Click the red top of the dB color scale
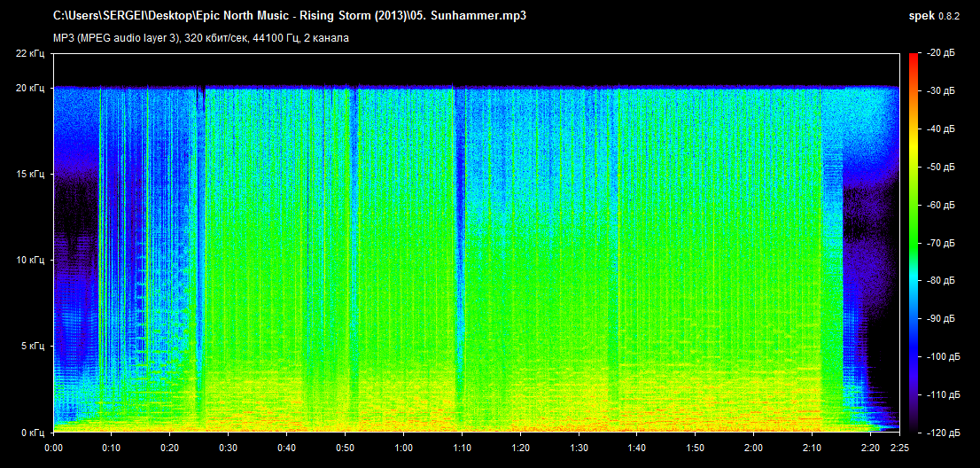Screen dimensions: 980x468 coord(913,58)
